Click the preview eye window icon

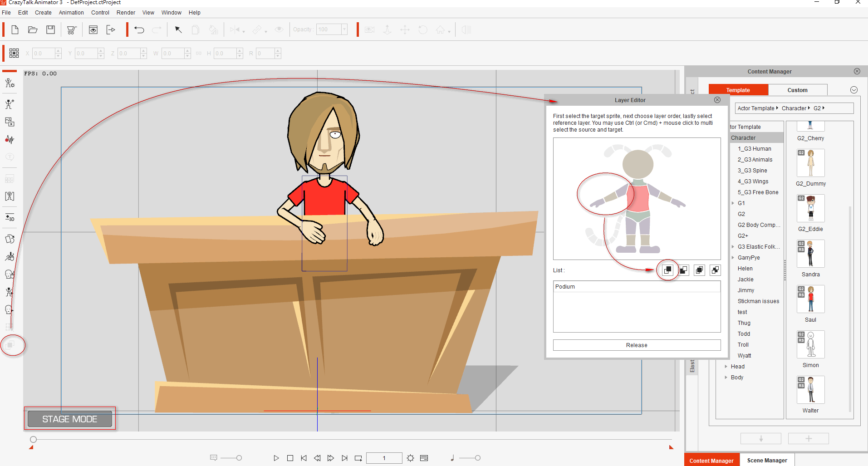coord(93,30)
